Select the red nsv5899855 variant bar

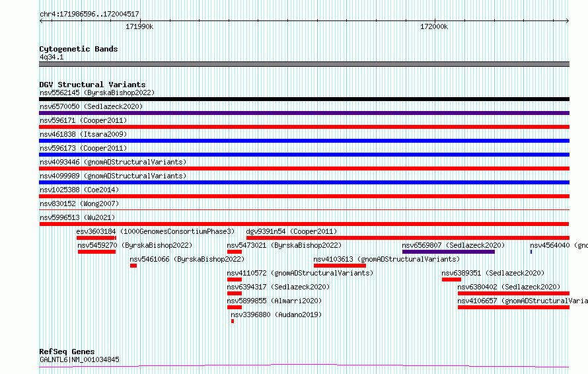point(235,307)
